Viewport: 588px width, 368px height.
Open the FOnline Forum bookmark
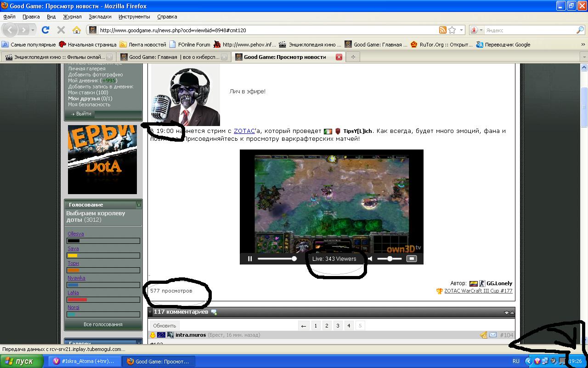tap(190, 45)
